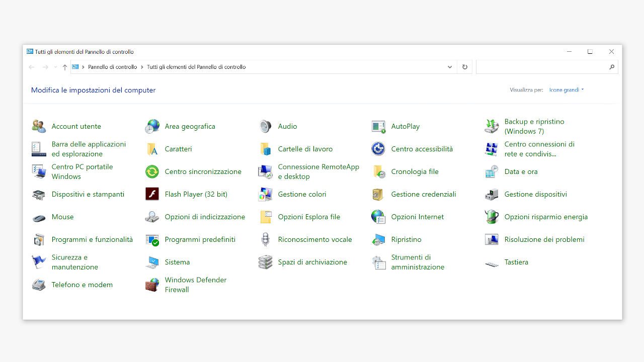The height and width of the screenshot is (362, 644).
Task: Open the Sistema computer icon
Action: tap(152, 262)
